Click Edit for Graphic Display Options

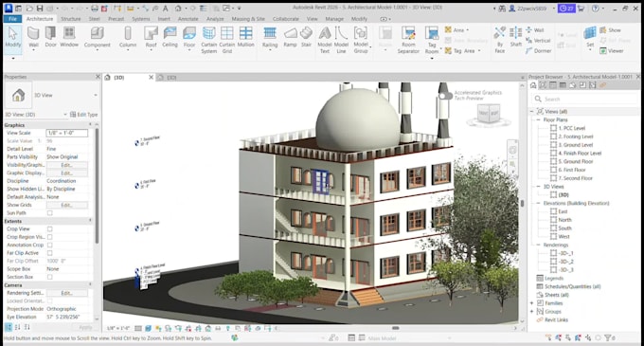click(66, 173)
